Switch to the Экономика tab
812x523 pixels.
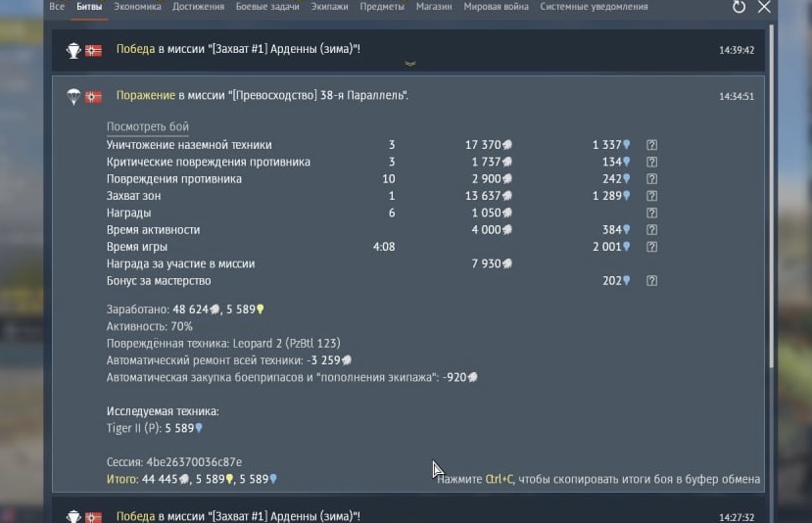point(137,7)
